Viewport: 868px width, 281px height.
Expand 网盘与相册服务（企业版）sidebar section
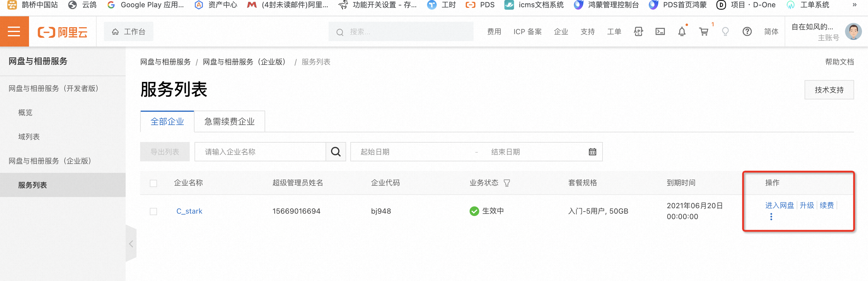pyautogui.click(x=50, y=161)
